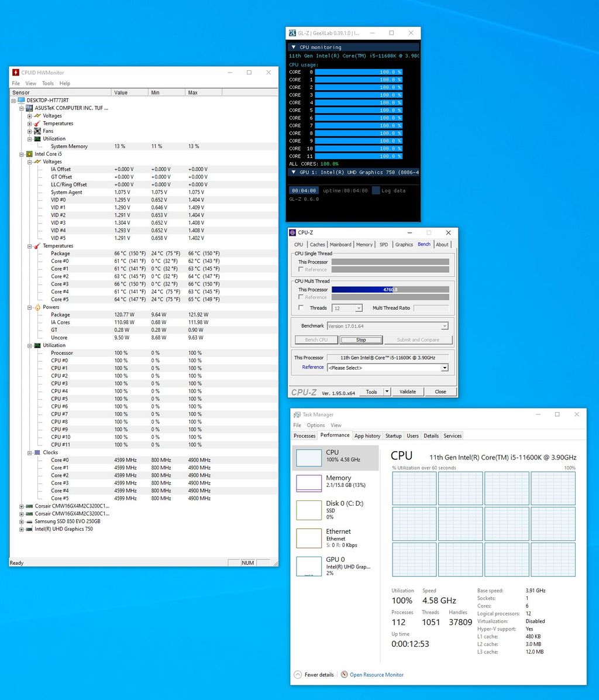Click the Fewer details chevron icon
599x700 pixels.
pyautogui.click(x=298, y=675)
